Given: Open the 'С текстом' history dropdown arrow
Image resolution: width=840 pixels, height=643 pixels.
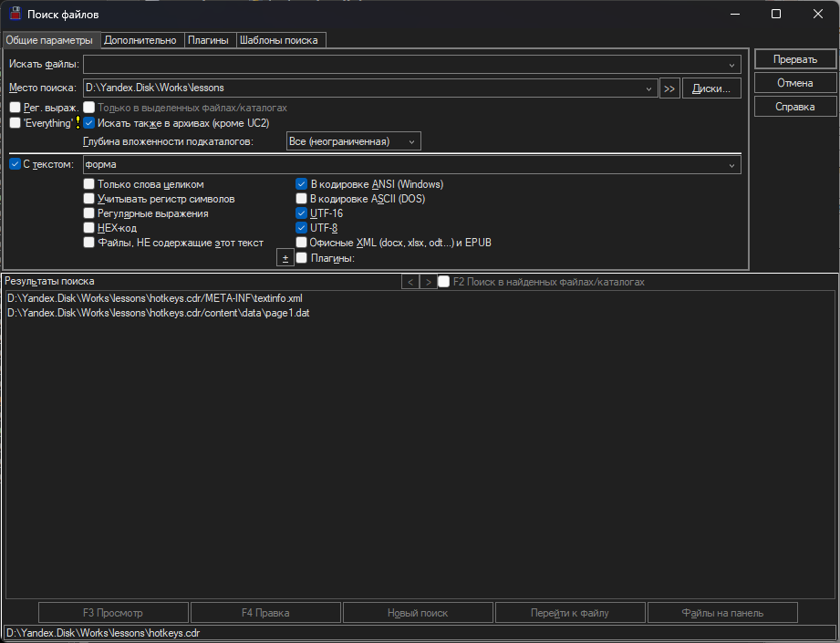Looking at the screenshot, I should pos(731,165).
